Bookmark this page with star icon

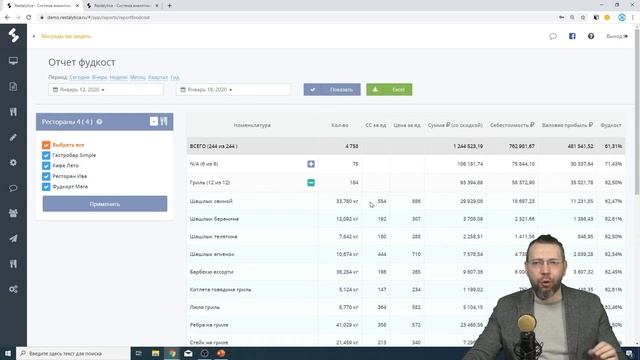click(583, 18)
